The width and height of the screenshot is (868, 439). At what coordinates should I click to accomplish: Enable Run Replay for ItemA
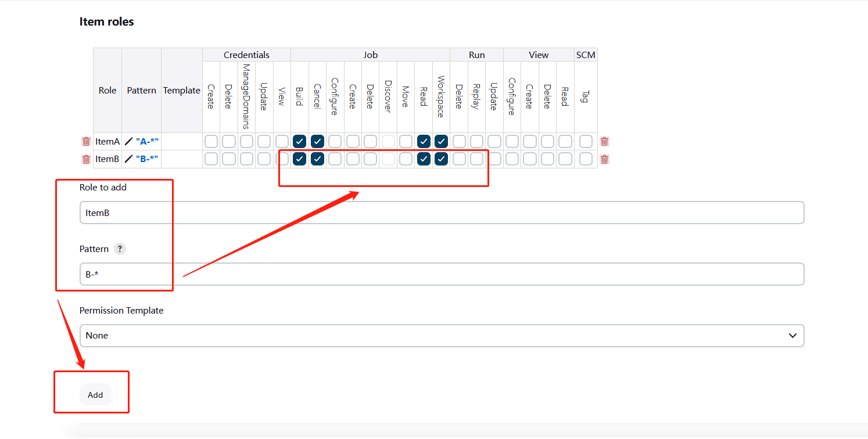[476, 141]
